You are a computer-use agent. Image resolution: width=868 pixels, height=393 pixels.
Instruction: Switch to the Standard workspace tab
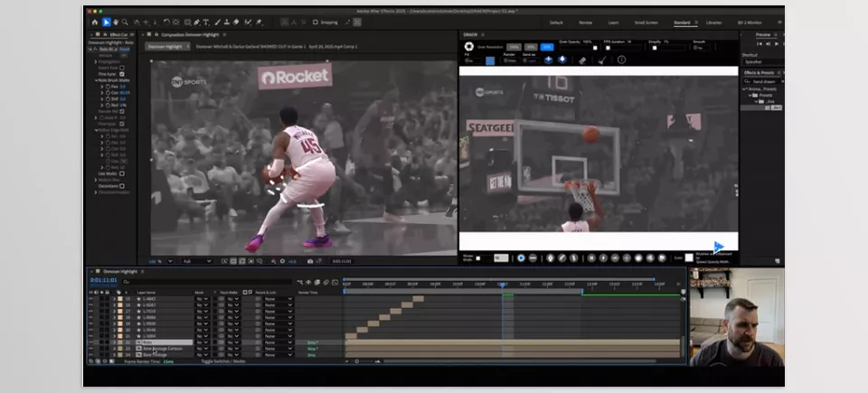click(682, 23)
